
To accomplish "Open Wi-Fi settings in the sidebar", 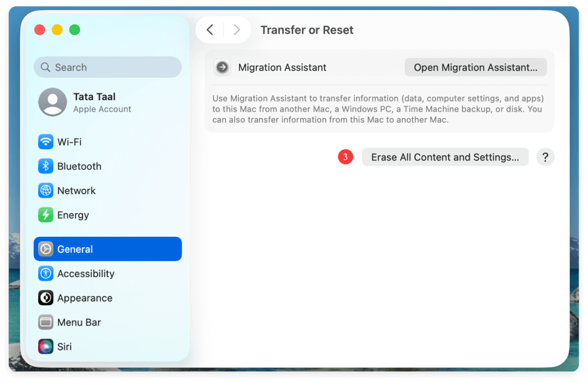I will coord(71,142).
